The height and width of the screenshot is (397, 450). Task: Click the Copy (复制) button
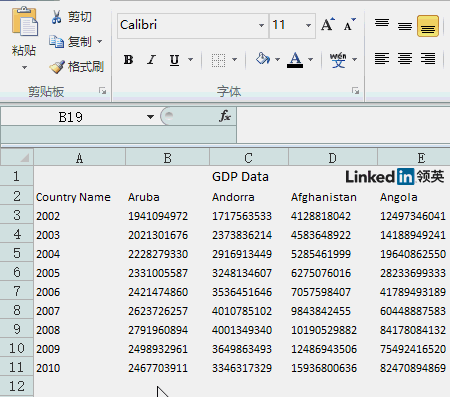(71, 41)
